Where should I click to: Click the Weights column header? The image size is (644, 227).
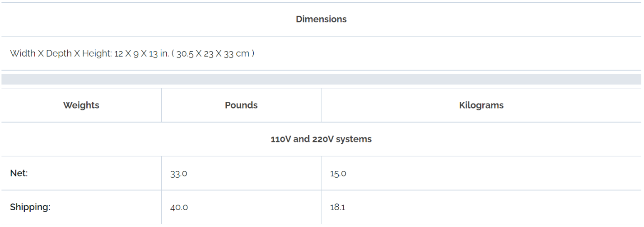click(x=81, y=105)
